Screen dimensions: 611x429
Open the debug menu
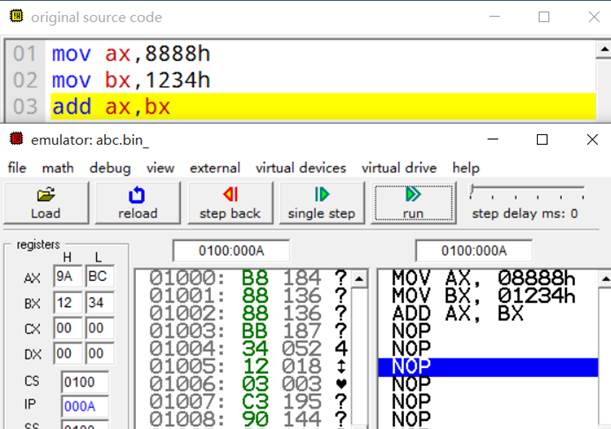pos(110,168)
